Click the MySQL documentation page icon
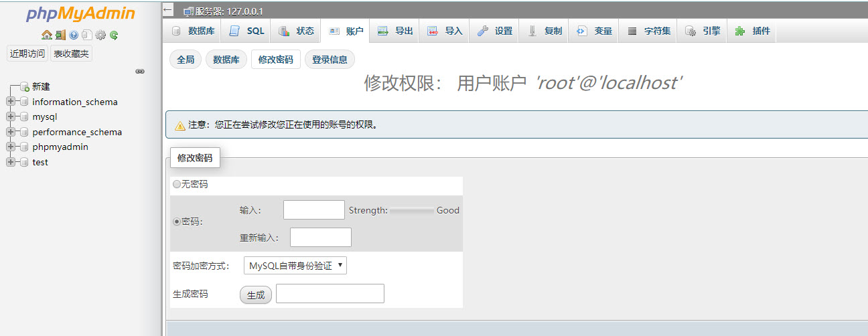The height and width of the screenshot is (336, 868). (87, 35)
